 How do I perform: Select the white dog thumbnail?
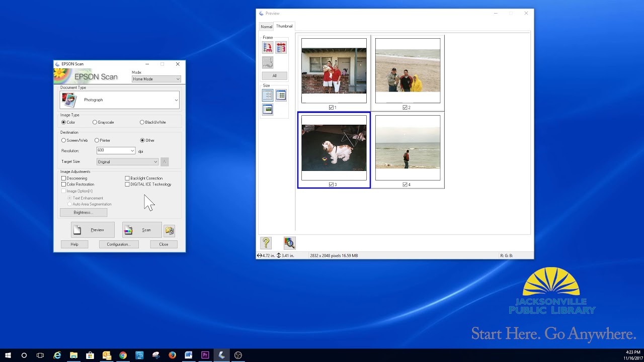[x=334, y=148]
